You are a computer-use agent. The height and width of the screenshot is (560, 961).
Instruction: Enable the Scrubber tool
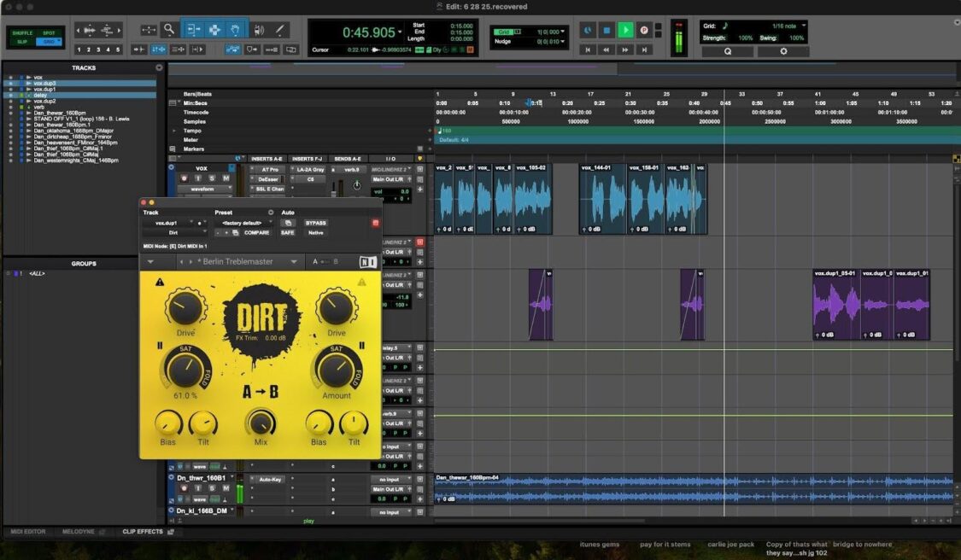point(261,28)
